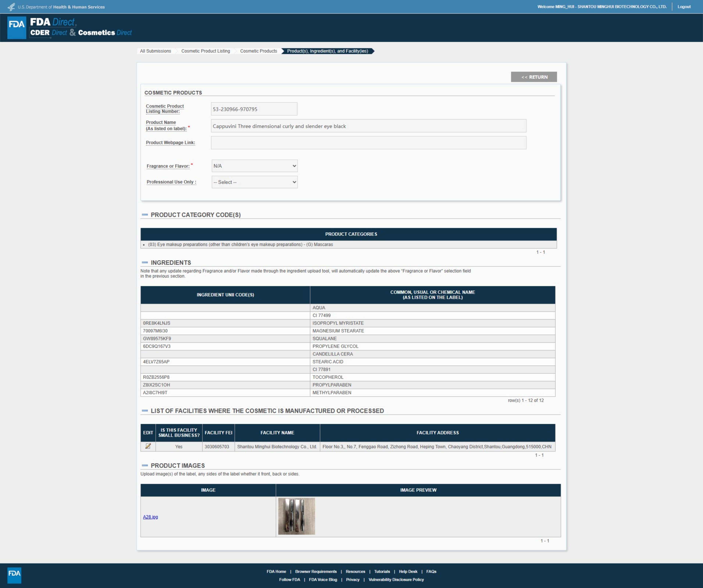Click the Product Webpage Link field
This screenshot has width=703, height=588.
point(368,143)
